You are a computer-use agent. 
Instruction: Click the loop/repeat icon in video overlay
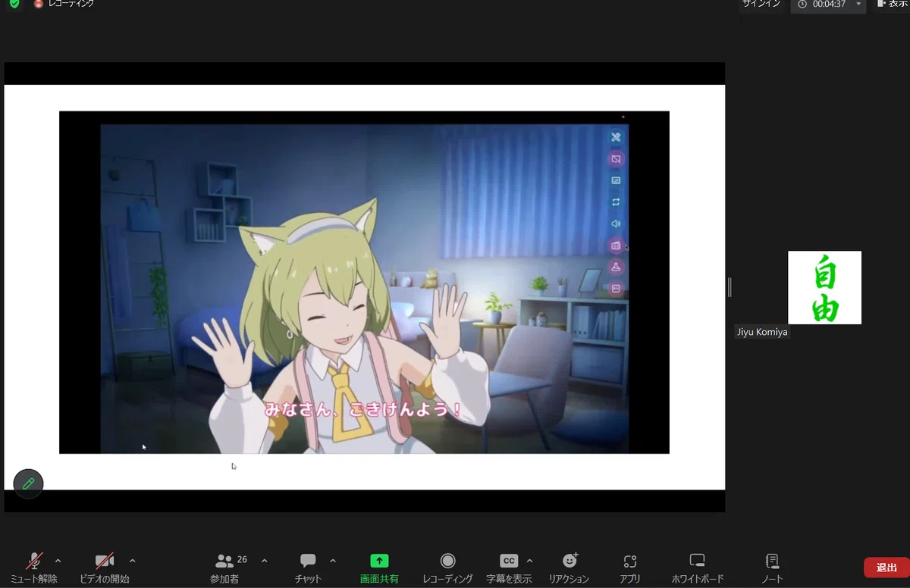pos(616,202)
